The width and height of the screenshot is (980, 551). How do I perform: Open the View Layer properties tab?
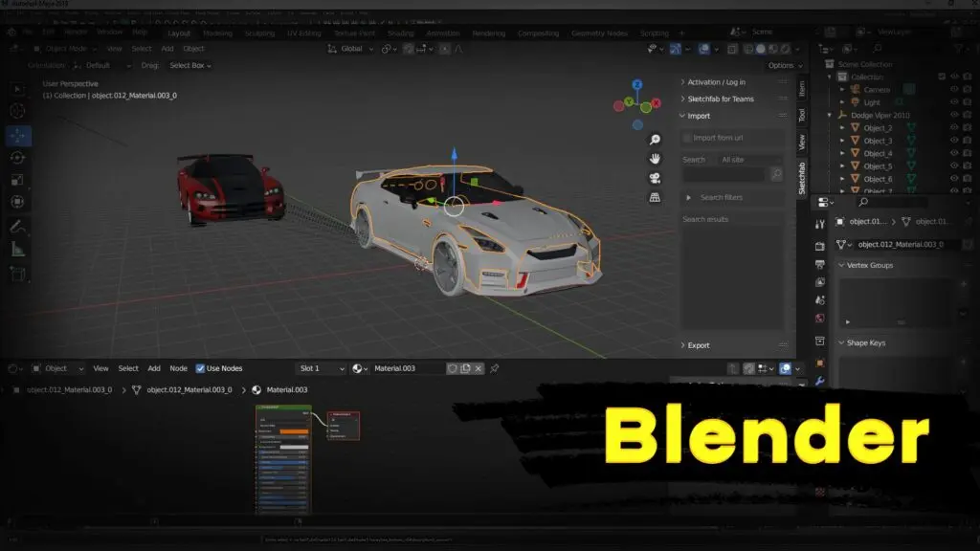819,282
